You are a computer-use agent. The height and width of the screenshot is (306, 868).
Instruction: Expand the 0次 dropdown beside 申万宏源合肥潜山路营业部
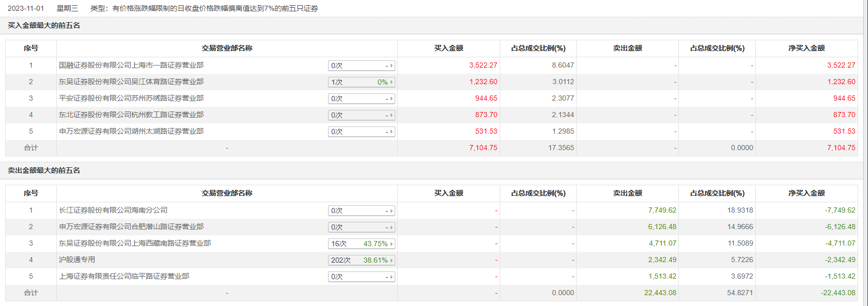click(x=361, y=227)
